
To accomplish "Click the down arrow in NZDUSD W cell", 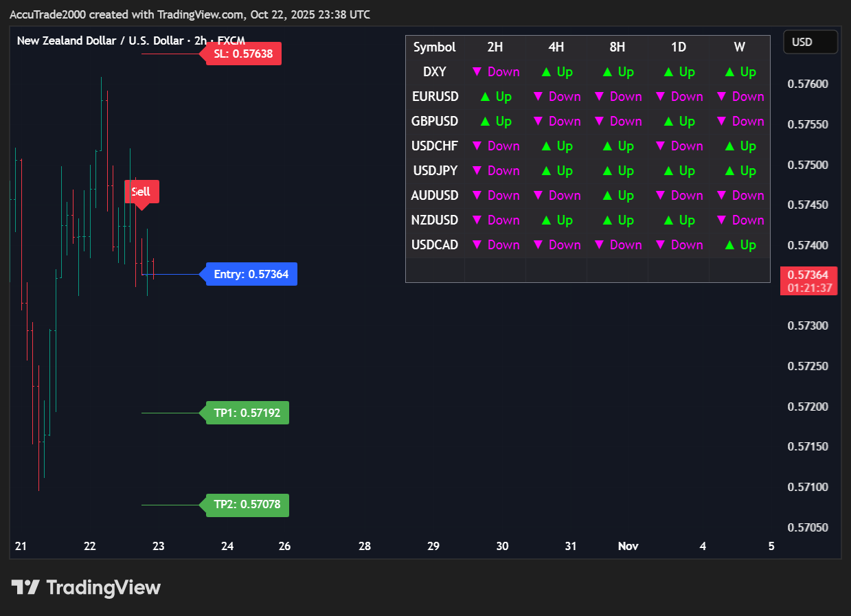I will pyautogui.click(x=722, y=220).
